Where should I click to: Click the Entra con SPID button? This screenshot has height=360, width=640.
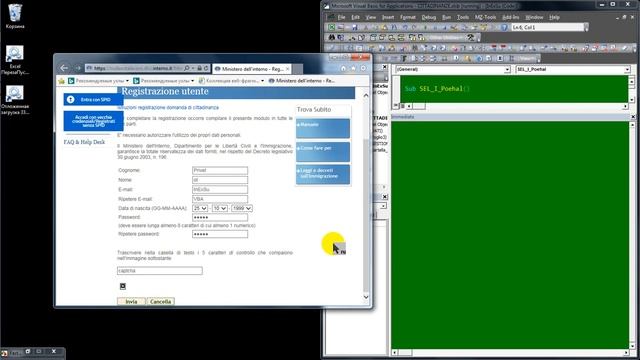tap(93, 100)
